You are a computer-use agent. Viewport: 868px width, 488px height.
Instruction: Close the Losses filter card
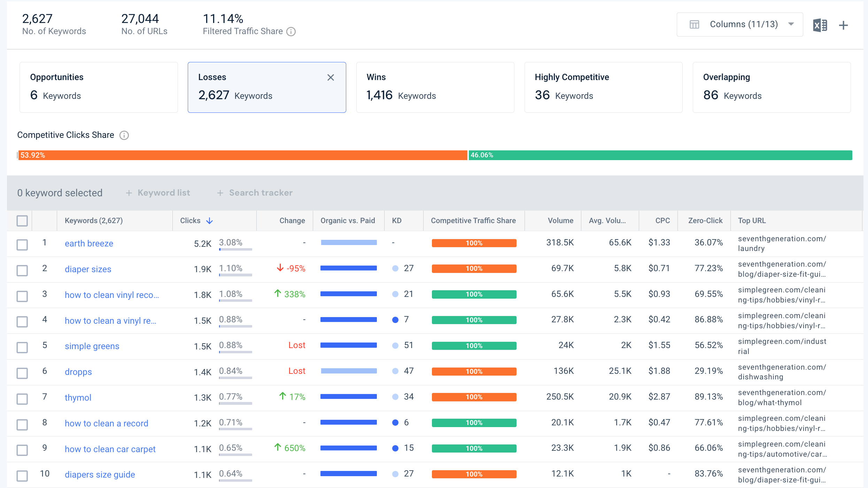pyautogui.click(x=331, y=77)
